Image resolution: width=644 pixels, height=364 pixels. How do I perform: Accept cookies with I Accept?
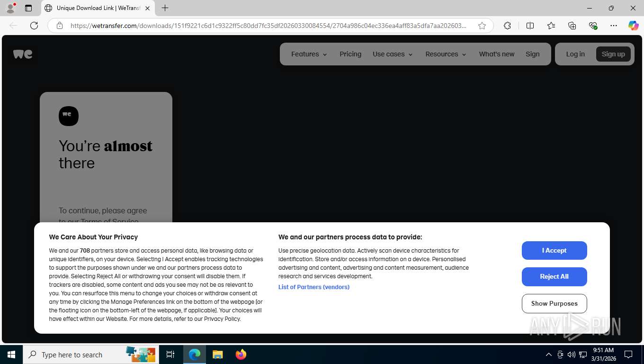click(555, 250)
